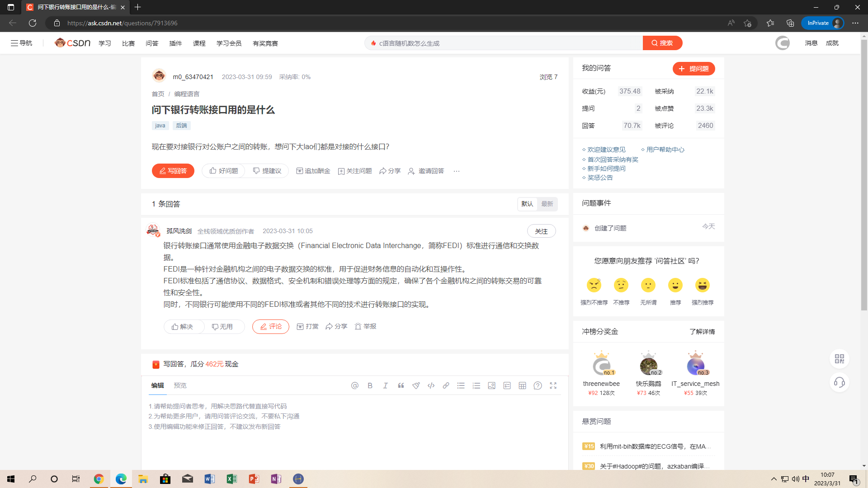Toggle bold formatting in answer editor
868x488 pixels.
pos(370,385)
